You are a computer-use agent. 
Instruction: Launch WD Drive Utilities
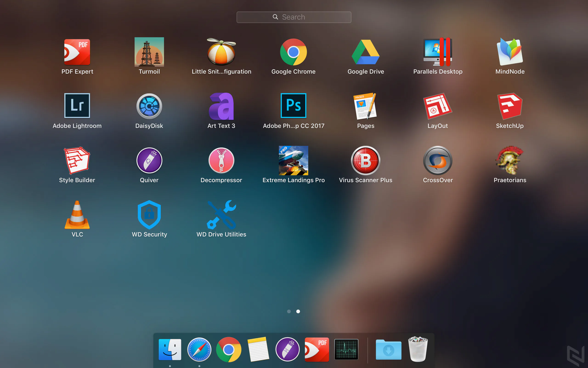[x=221, y=215]
